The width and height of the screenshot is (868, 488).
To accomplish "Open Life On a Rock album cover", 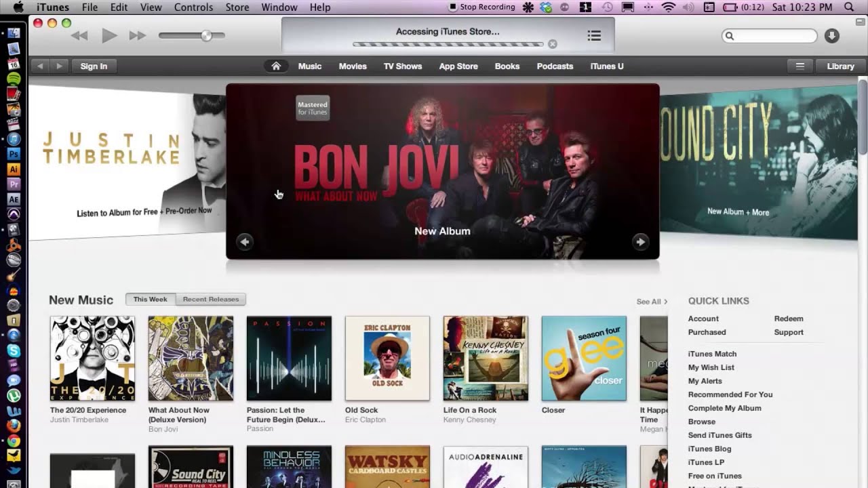I will click(486, 359).
